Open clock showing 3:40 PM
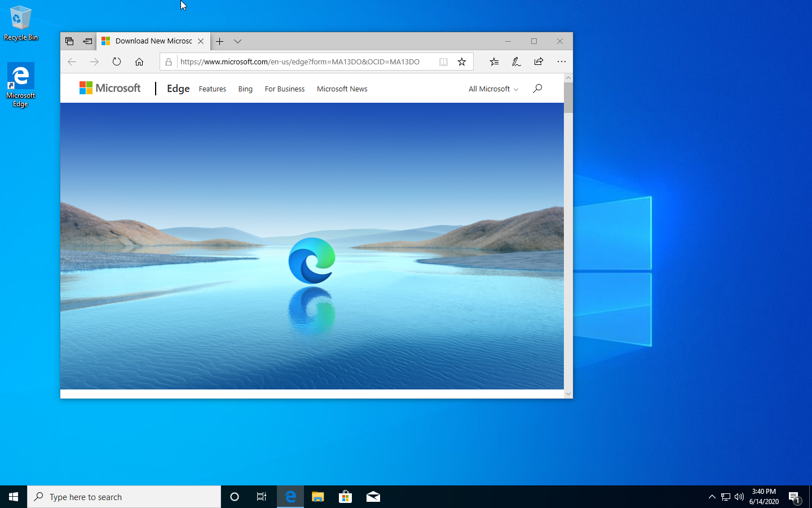Viewport: 812px width, 508px height. coord(764,497)
